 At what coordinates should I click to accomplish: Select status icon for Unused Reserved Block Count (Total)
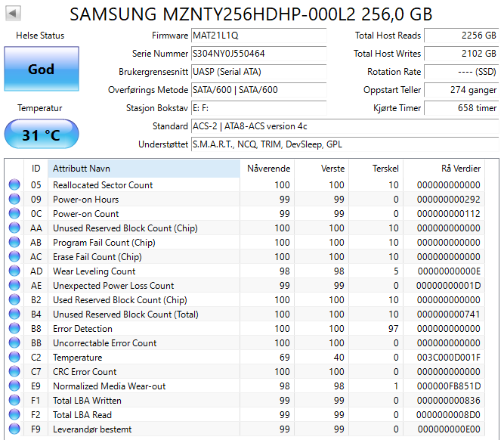click(14, 315)
